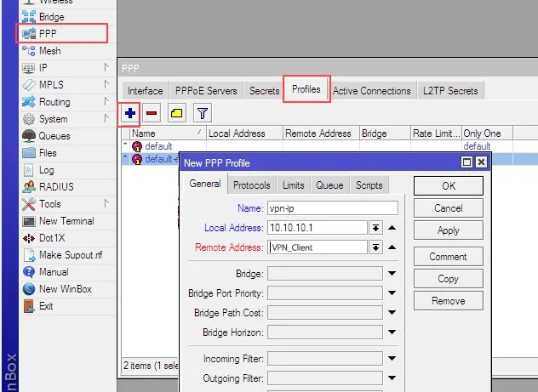Open the Active Connections tab

coord(372,91)
